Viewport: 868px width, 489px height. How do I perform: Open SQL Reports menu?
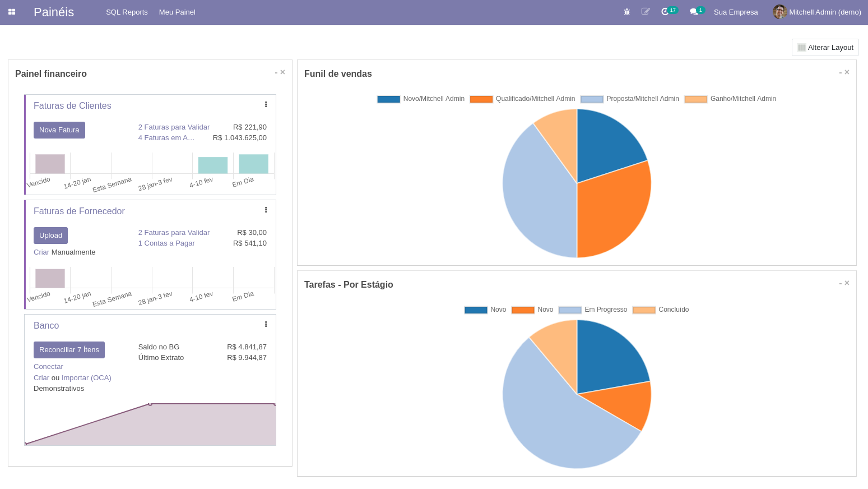127,12
